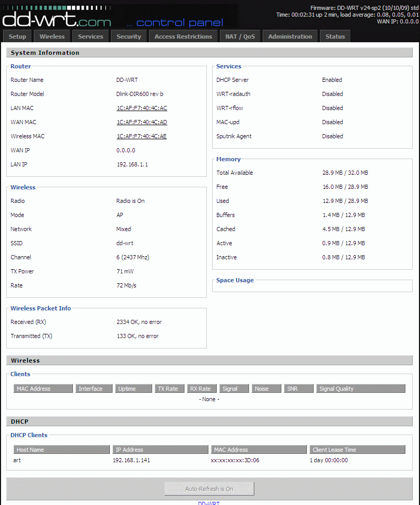Open the DD-WRT link at page bottom
The image size is (420, 505).
pyautogui.click(x=209, y=503)
